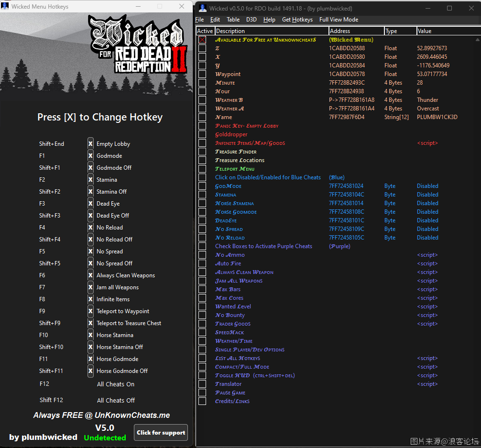Screen dimensions: 481x448
Task: Click the X icon beside No Spread Off
Action: pyautogui.click(x=90, y=263)
